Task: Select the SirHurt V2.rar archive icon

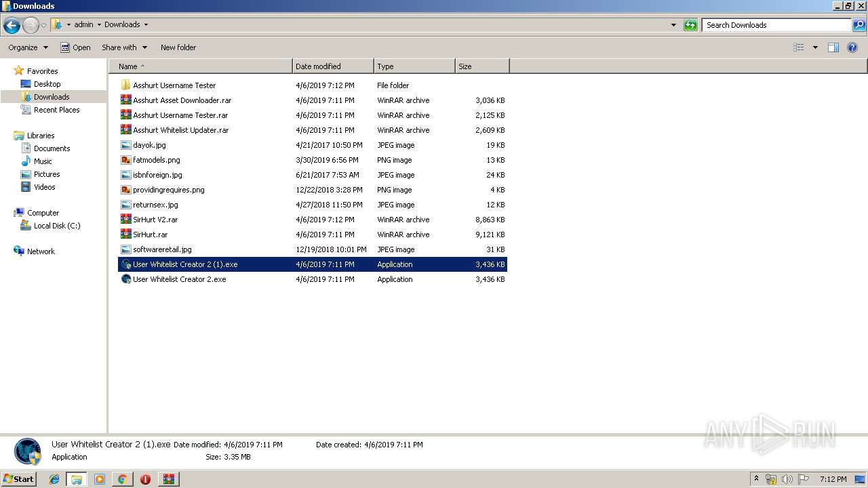Action: (x=125, y=220)
